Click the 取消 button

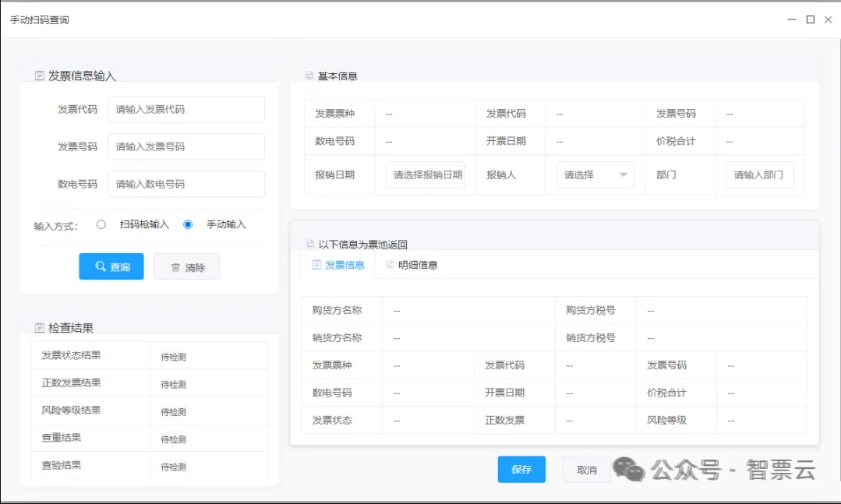(587, 470)
